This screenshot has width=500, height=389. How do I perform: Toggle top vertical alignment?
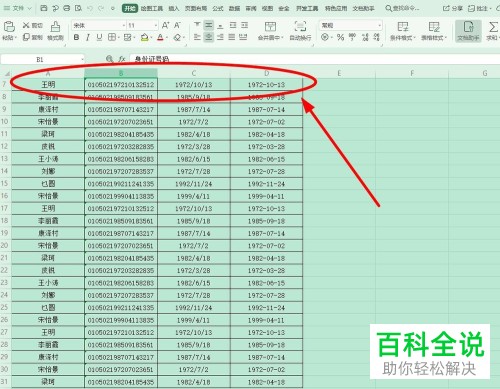pyautogui.click(x=197, y=25)
